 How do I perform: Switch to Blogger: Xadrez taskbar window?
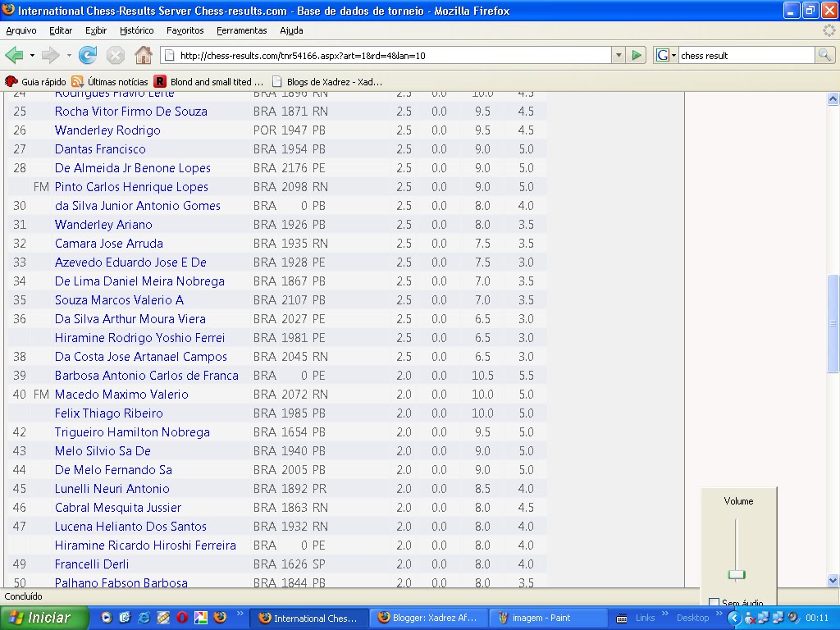coord(429,619)
